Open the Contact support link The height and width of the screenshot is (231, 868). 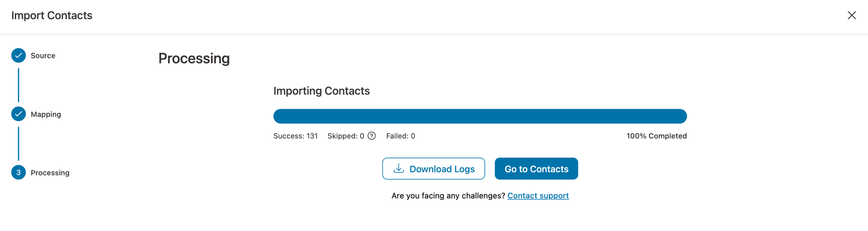pyautogui.click(x=538, y=195)
